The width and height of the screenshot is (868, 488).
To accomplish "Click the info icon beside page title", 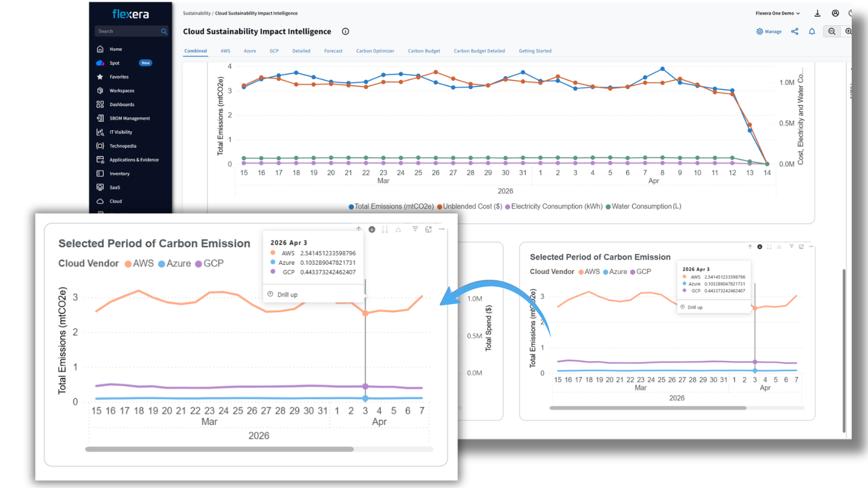I will (x=346, y=31).
